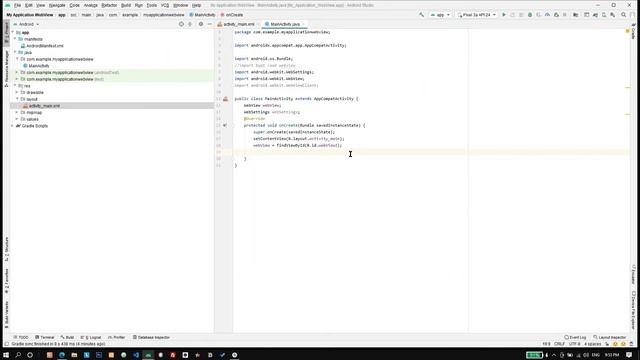
Task: Click the Search Everywhere magnifier in toolbar
Action: point(624,15)
